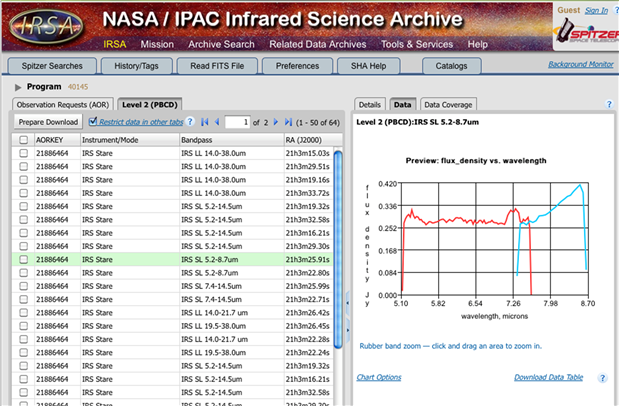Click Download Data Table link

coord(549,377)
